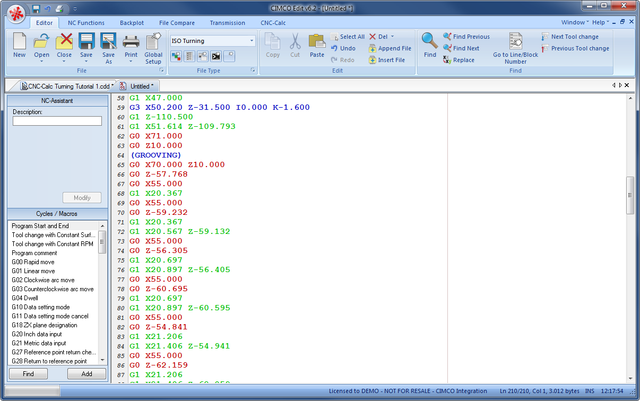The height and width of the screenshot is (401, 640).
Task: Open the Transmission tab
Action: tap(227, 23)
